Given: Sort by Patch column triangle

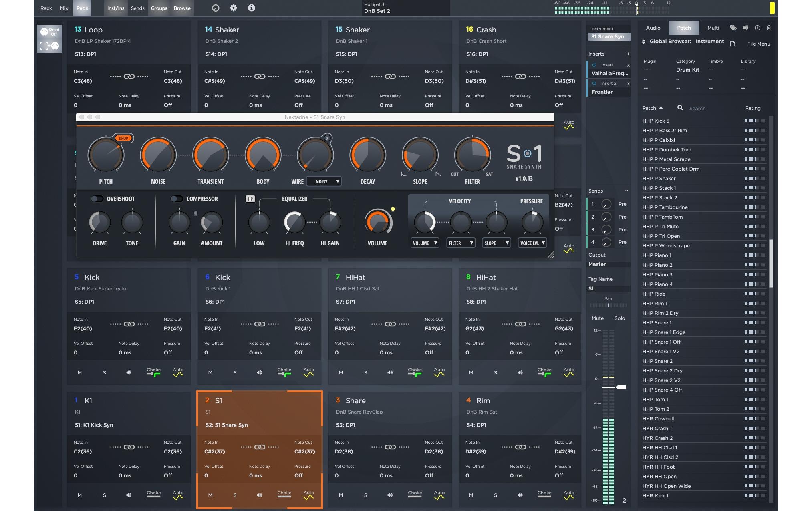Looking at the screenshot, I should pyautogui.click(x=661, y=108).
